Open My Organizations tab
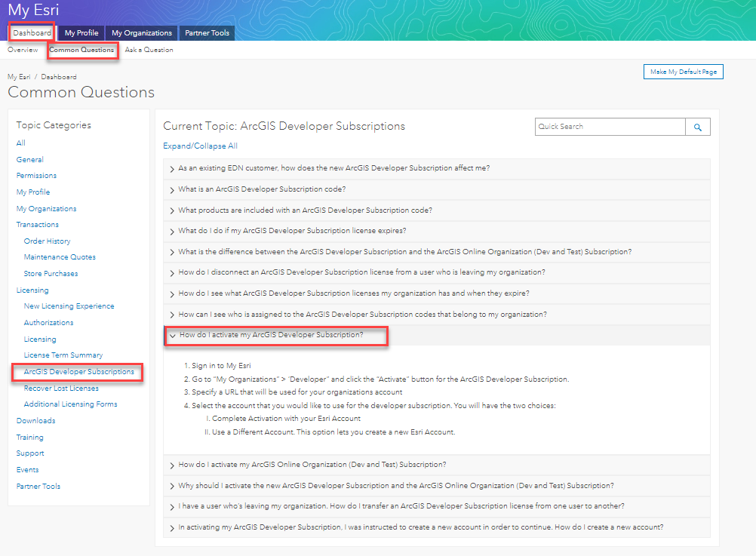This screenshot has height=556, width=756. click(x=142, y=32)
